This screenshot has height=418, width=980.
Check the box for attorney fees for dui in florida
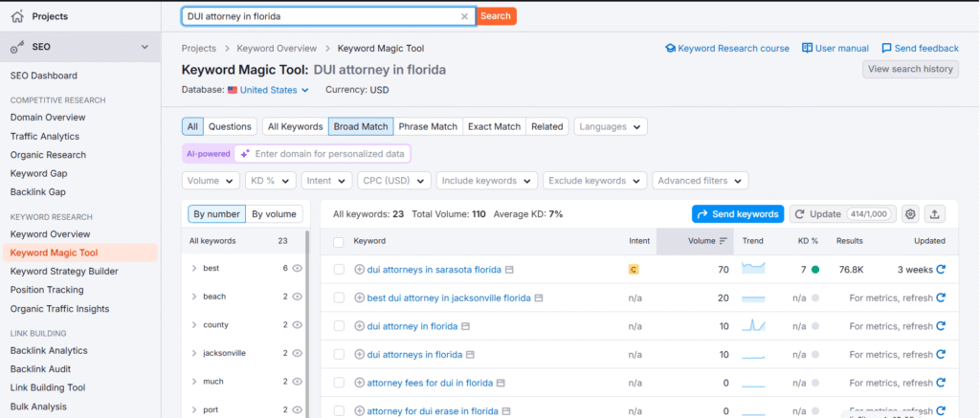(x=339, y=383)
